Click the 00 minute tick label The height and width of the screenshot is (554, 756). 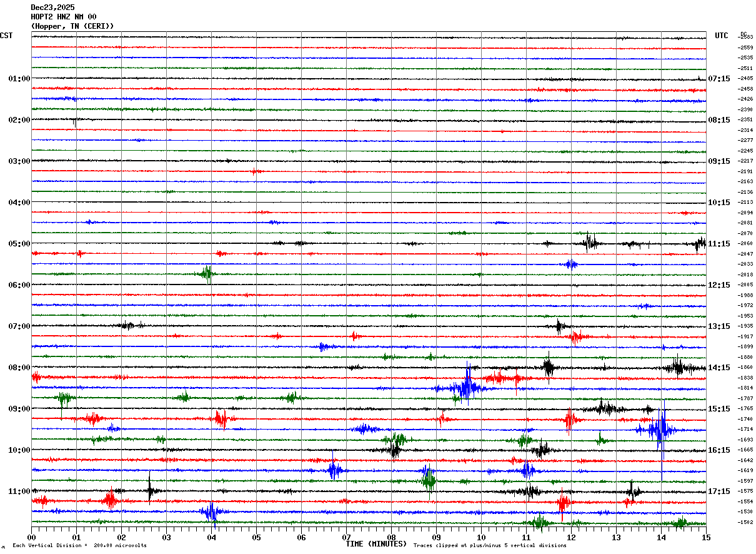(x=31, y=537)
